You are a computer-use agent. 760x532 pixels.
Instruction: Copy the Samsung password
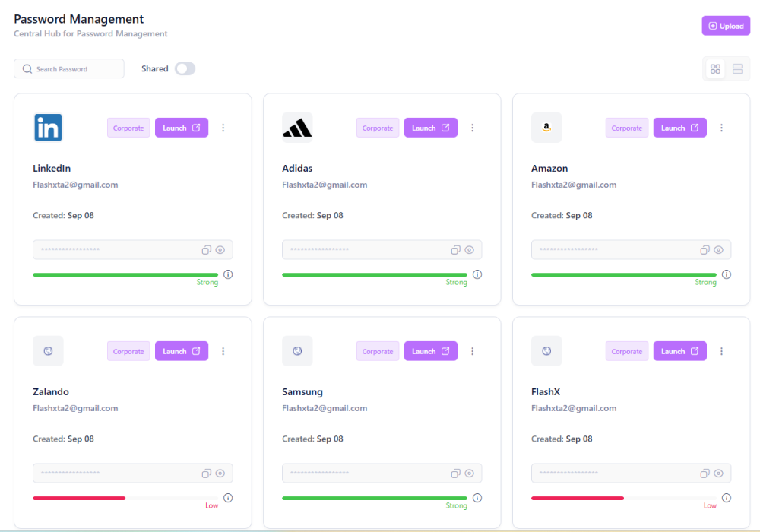[455, 473]
